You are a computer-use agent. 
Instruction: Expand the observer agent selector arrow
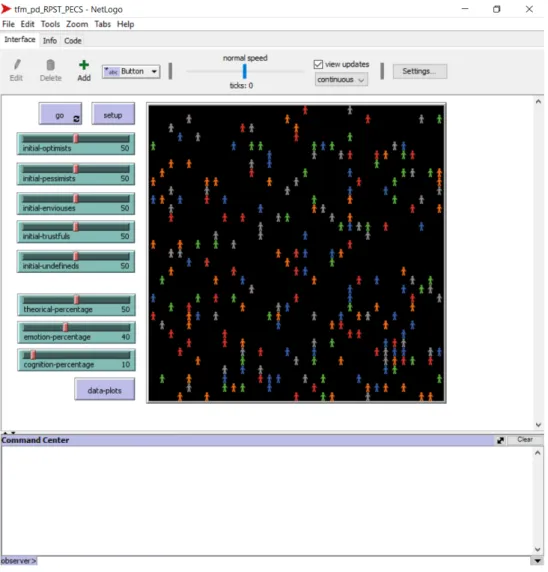coord(537,561)
